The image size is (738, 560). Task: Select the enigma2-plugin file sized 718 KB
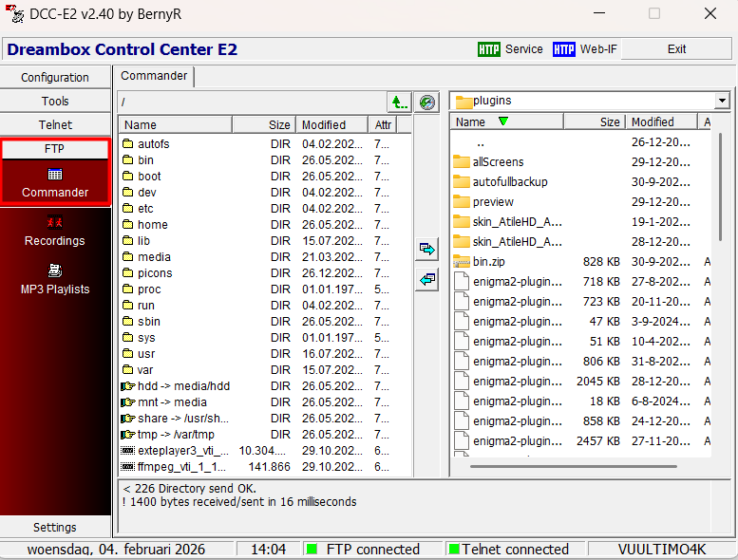tap(581, 281)
